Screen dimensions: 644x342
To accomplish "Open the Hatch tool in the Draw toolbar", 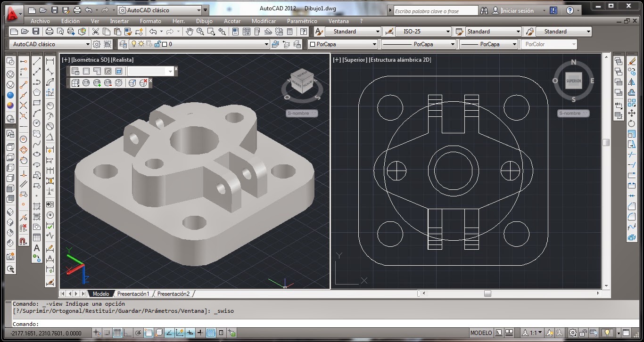I will 38,207.
